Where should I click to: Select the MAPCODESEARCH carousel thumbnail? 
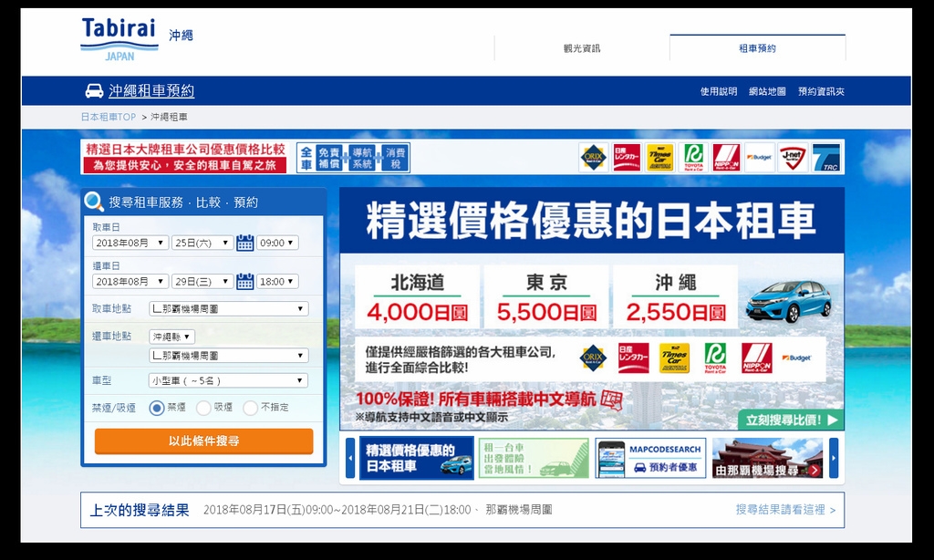(650, 458)
